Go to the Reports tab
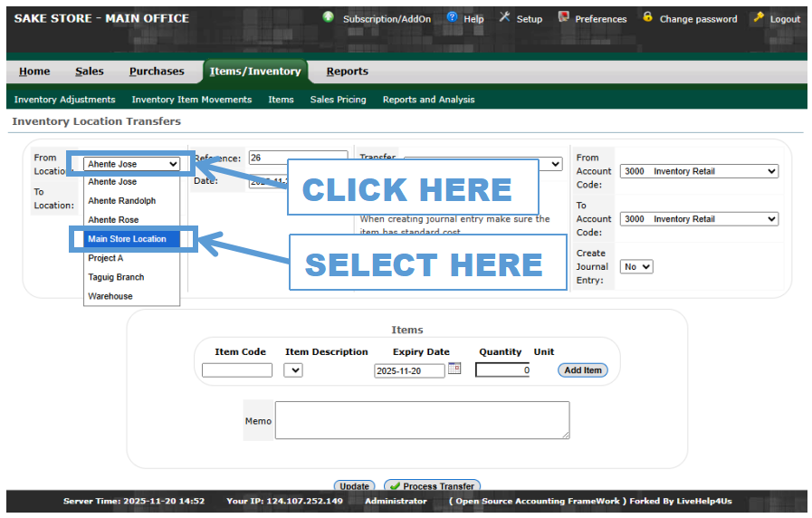This screenshot has width=812, height=518. 347,72
